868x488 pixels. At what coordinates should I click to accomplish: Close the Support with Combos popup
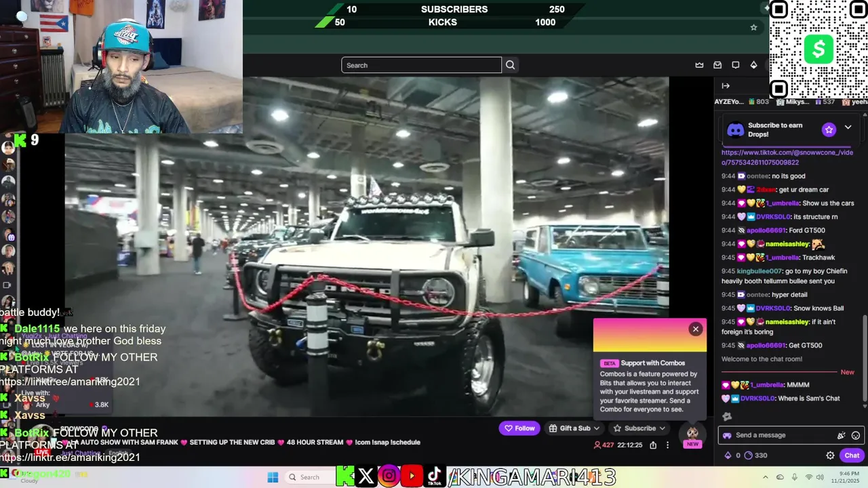tap(695, 329)
